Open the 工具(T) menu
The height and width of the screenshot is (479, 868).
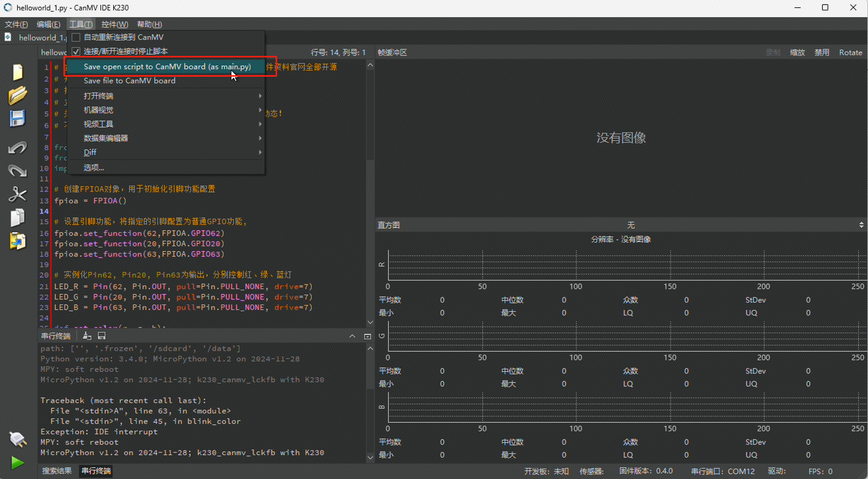[81, 24]
